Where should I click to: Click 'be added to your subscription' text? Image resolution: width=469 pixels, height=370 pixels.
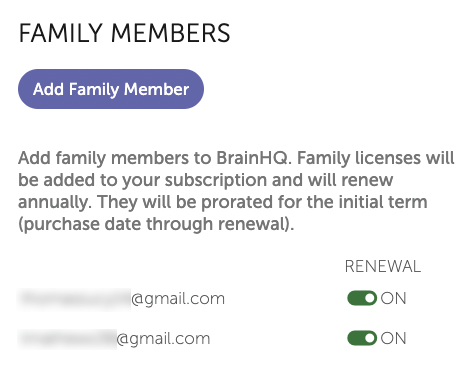[x=143, y=180]
